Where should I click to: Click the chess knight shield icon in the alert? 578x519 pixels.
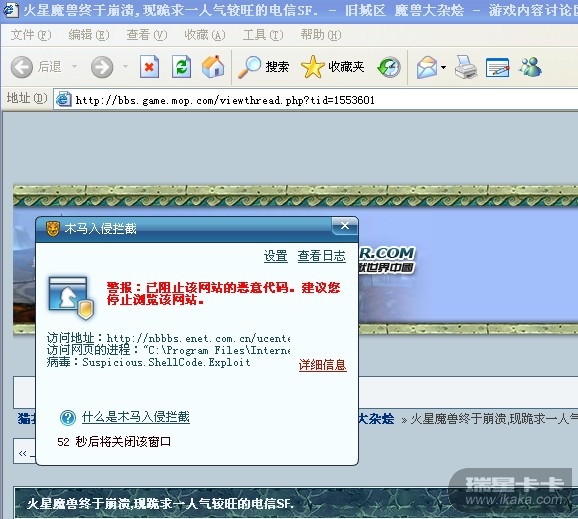(71, 298)
